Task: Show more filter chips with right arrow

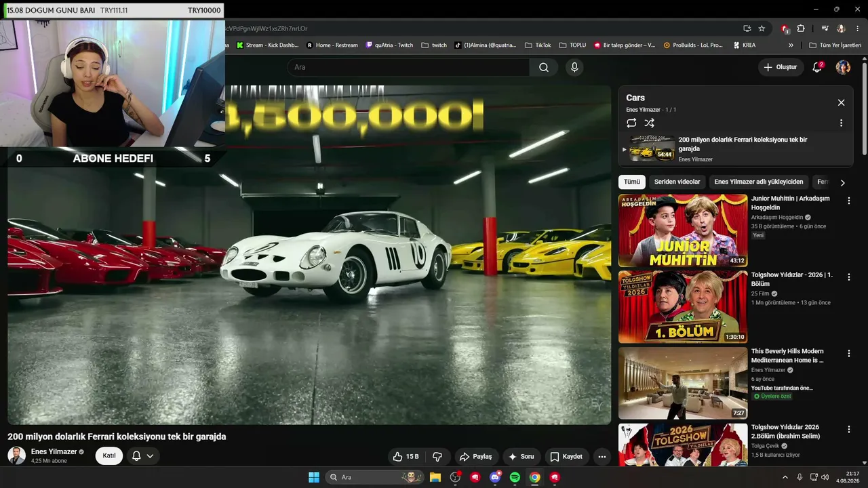Action: (x=842, y=182)
